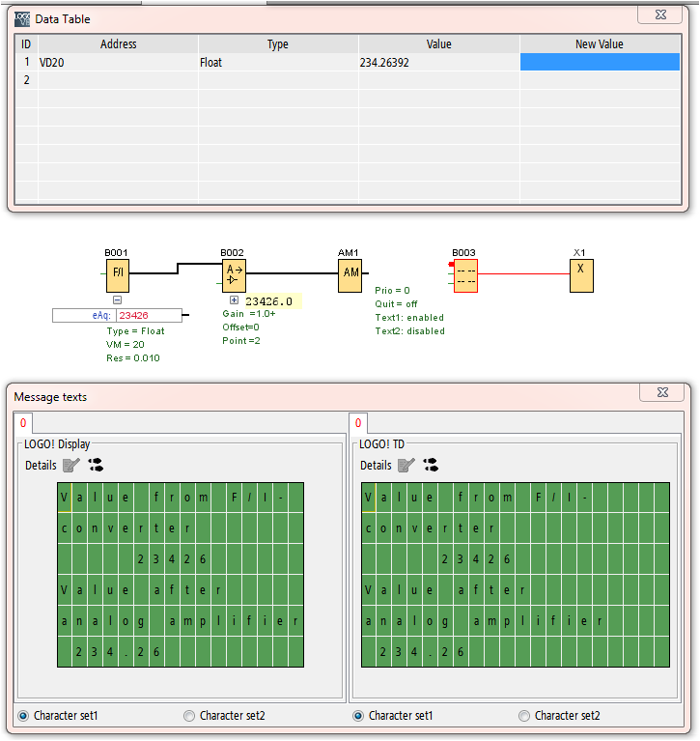Image resolution: width=700 pixels, height=741 pixels.
Task: Click the B001 F/I converter block
Action: coord(118,274)
